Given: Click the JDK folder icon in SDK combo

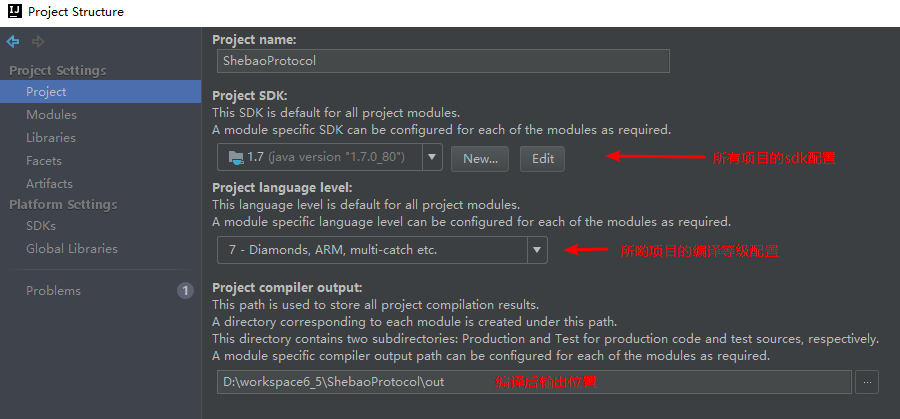Looking at the screenshot, I should [x=235, y=157].
